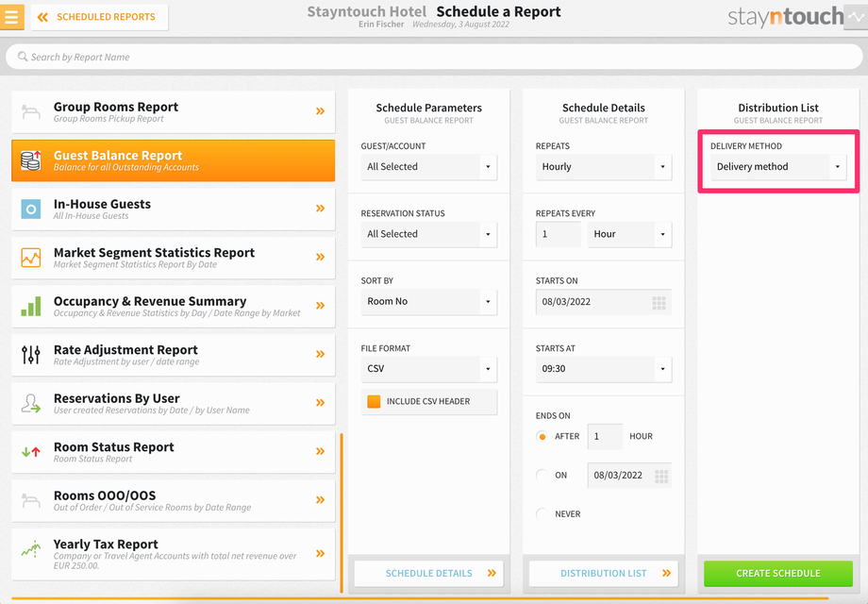
Task: Select the Ends On After radio button
Action: 542,436
